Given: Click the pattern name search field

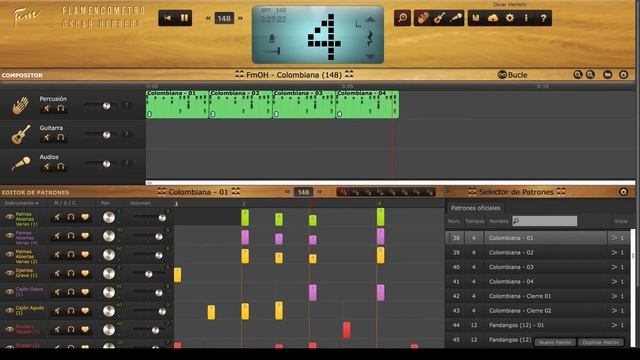Looking at the screenshot, I should (544, 221).
